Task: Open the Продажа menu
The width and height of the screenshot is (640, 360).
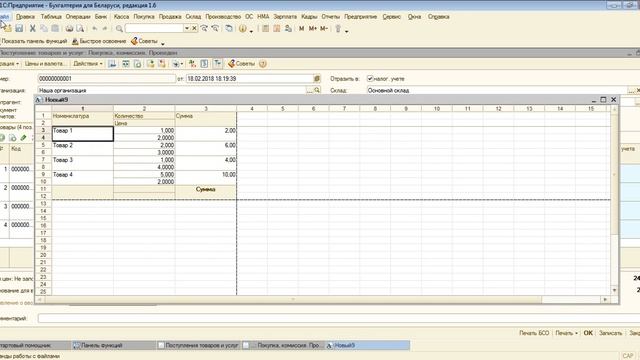Action: point(170,17)
